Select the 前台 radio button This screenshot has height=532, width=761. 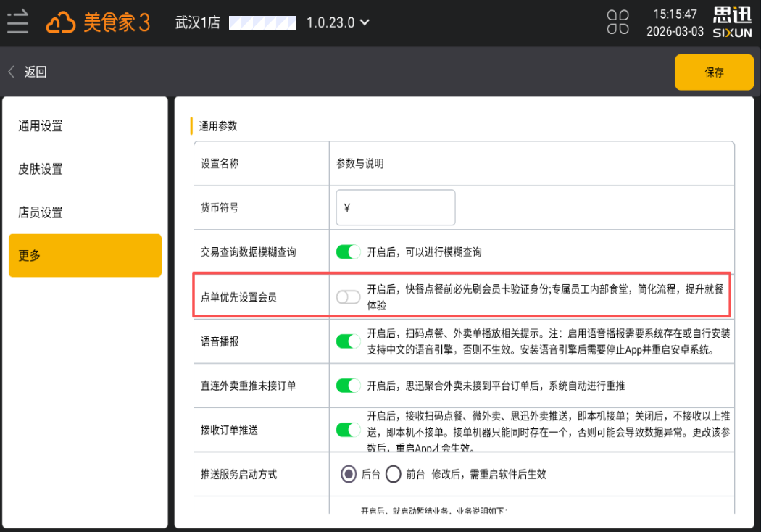[x=394, y=475]
